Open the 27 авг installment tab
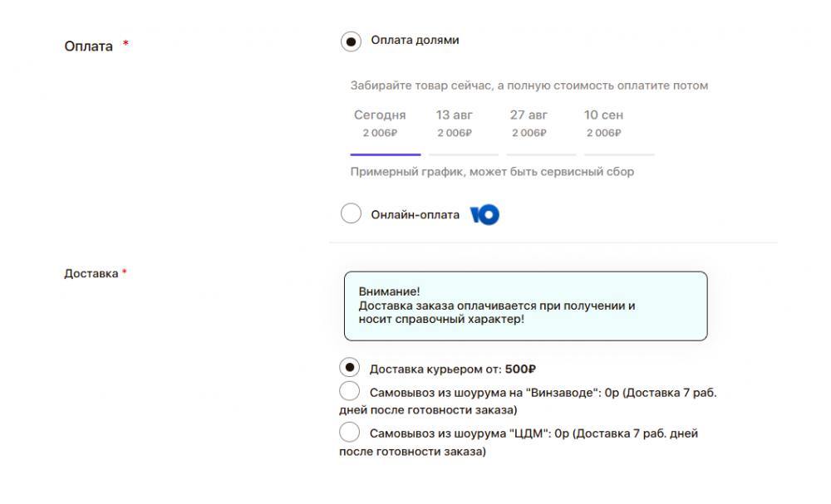The width and height of the screenshot is (831, 504). point(529,123)
